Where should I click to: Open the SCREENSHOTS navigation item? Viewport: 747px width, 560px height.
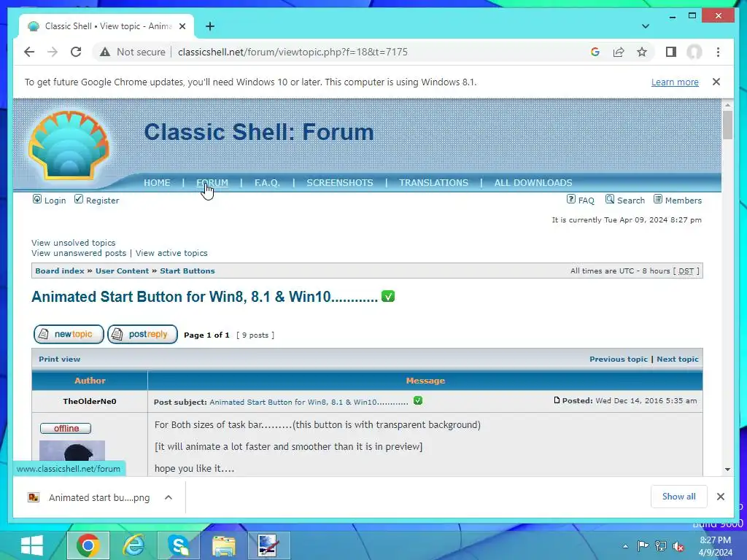(340, 183)
